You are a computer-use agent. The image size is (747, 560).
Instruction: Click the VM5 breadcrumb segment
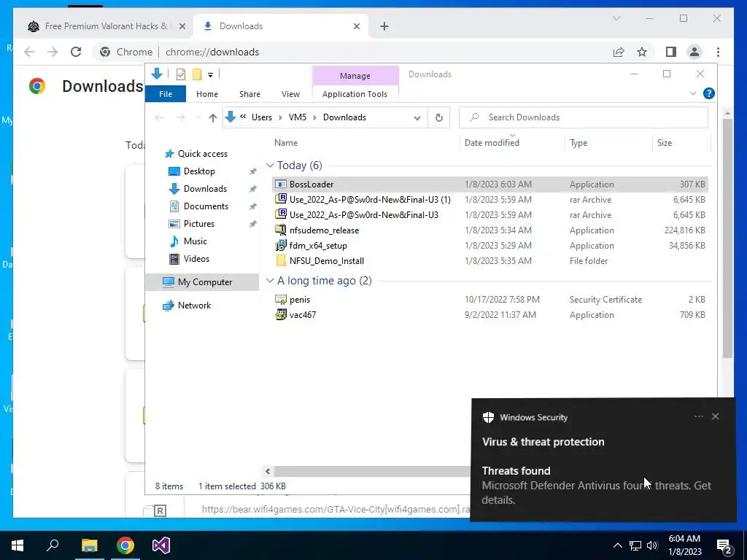coord(298,117)
